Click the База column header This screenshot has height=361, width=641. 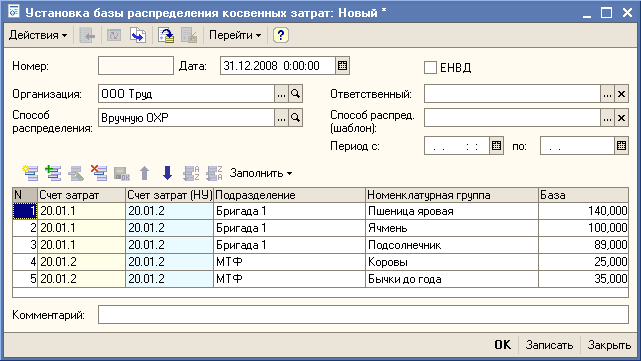point(583,195)
